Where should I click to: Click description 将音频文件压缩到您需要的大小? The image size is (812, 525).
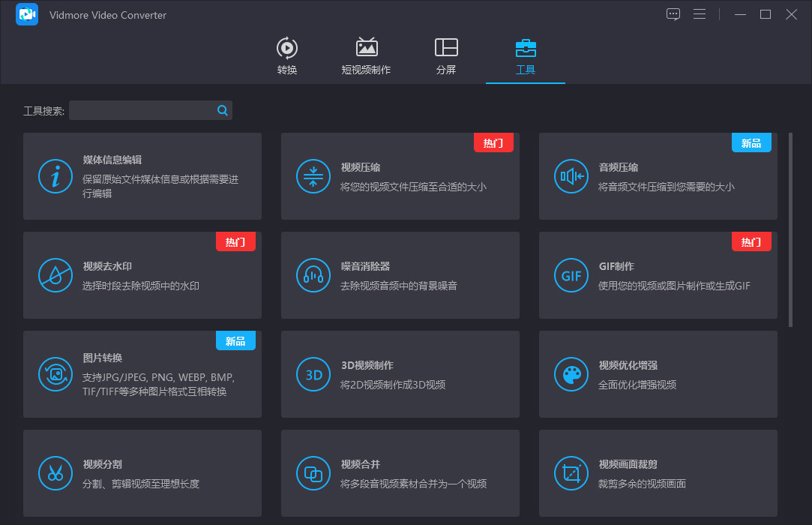(x=667, y=187)
